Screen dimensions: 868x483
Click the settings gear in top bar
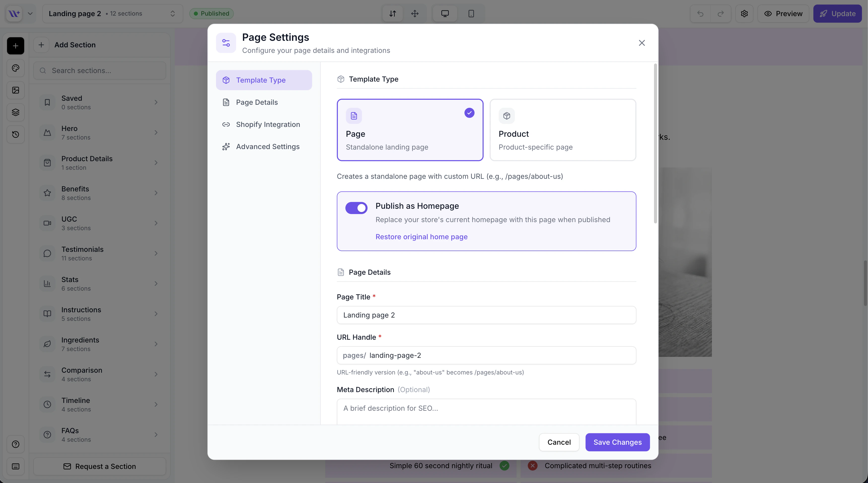pyautogui.click(x=744, y=14)
